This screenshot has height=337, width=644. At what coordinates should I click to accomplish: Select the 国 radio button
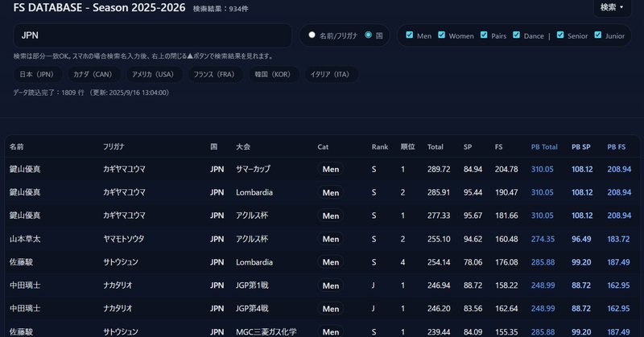coord(369,35)
